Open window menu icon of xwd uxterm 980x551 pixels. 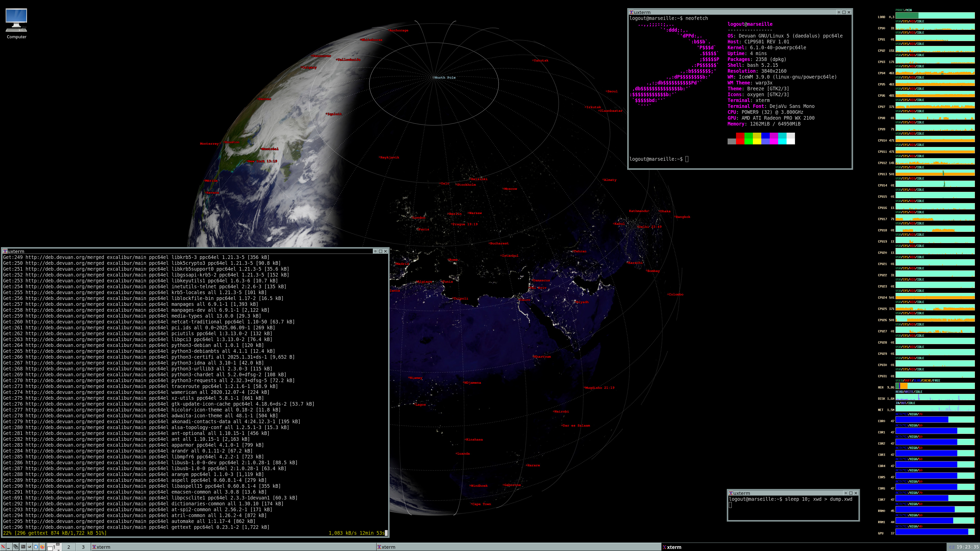(x=730, y=493)
